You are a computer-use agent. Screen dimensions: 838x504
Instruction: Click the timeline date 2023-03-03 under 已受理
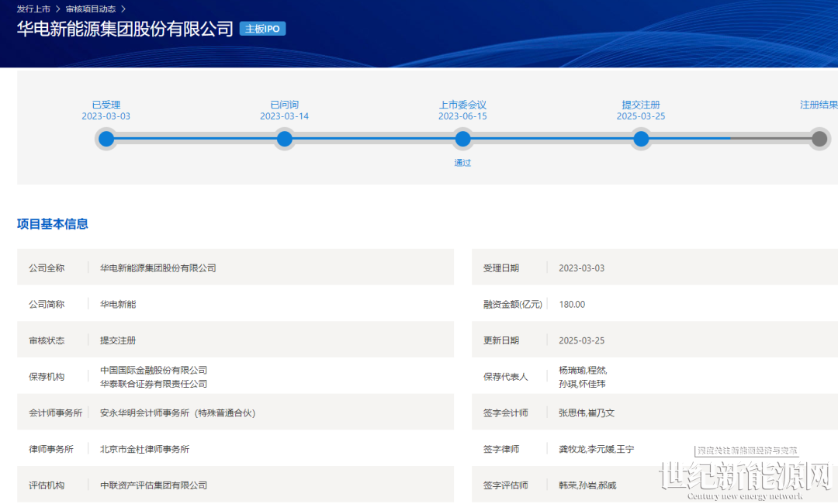(106, 116)
